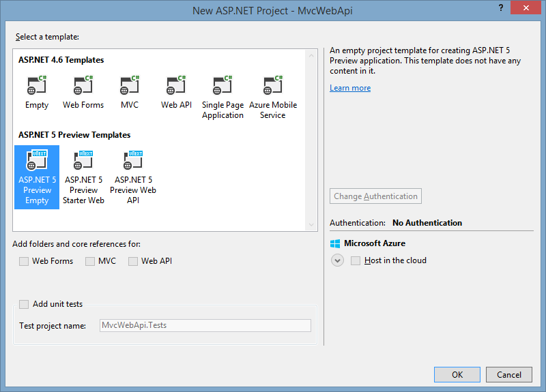Image resolution: width=546 pixels, height=392 pixels.
Task: Open the Learn more link
Action: coord(350,88)
